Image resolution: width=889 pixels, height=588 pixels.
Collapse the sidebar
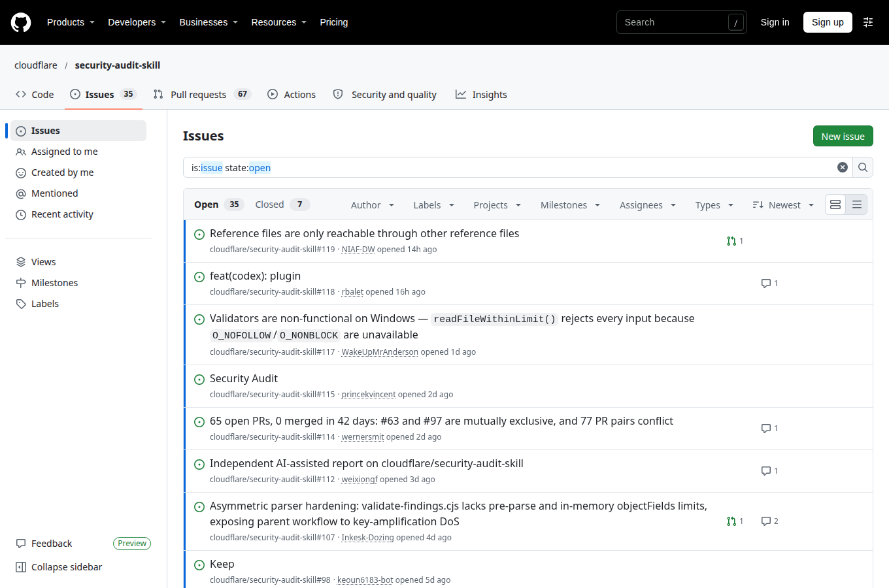pyautogui.click(x=78, y=567)
